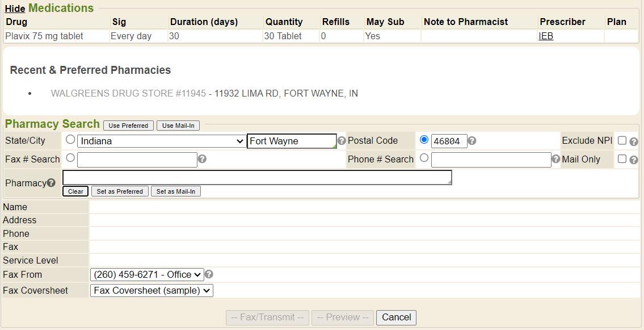Viewport: 644px width, 330px height.
Task: Open the Fax From office dropdown
Action: 146,274
